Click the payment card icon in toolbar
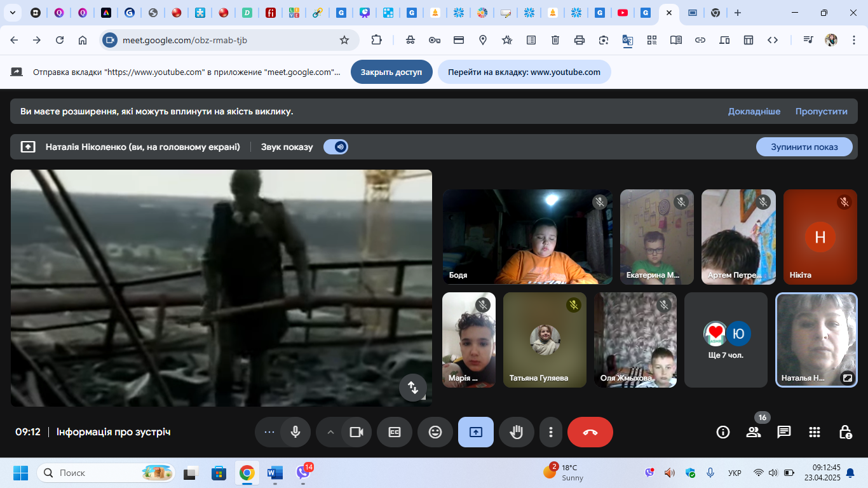 (459, 40)
